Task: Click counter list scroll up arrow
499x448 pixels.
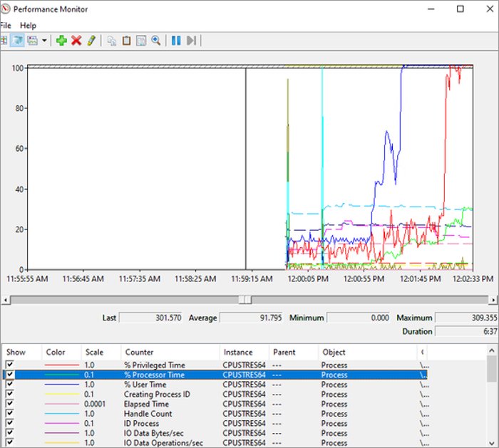Action: click(x=491, y=350)
